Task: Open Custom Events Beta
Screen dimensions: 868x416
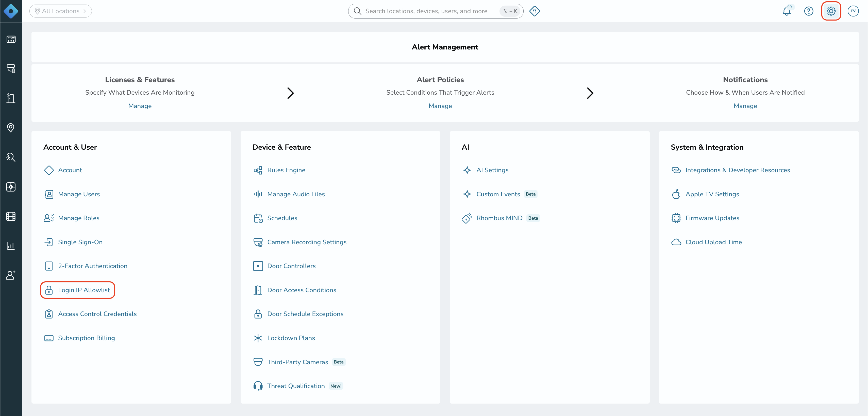Action: pyautogui.click(x=499, y=194)
